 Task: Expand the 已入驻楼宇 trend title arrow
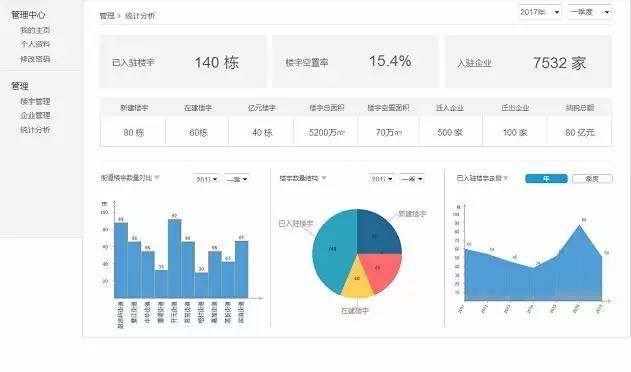(505, 178)
